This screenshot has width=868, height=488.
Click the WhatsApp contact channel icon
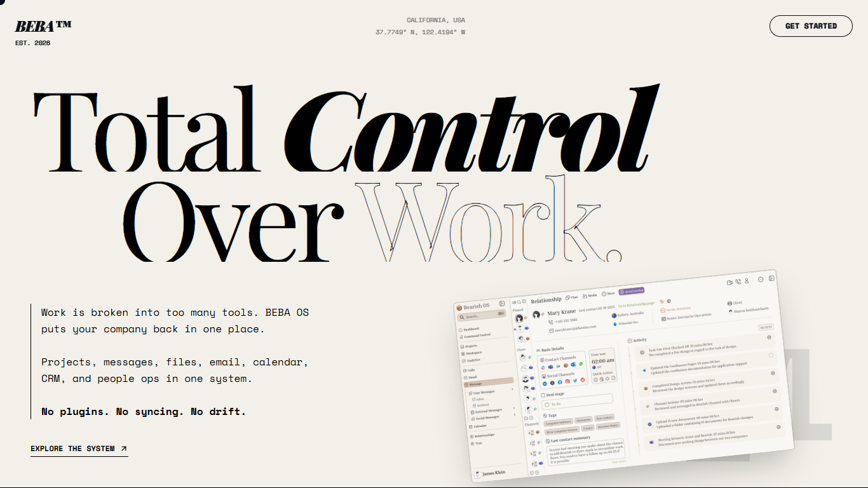(581, 363)
